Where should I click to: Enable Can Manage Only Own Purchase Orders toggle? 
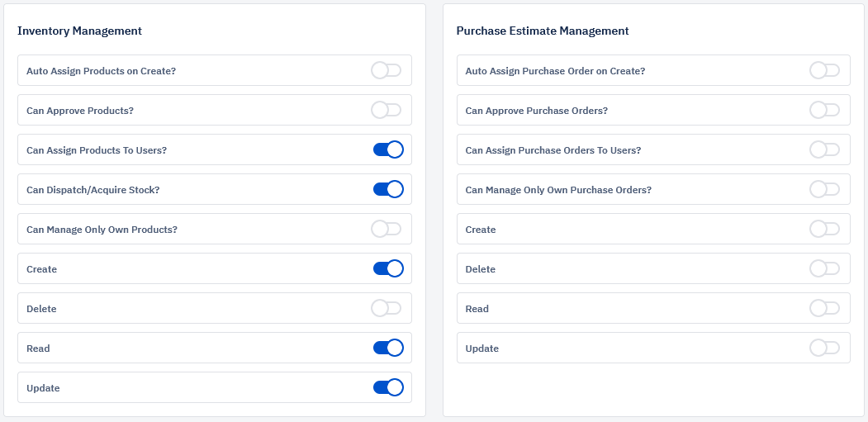[825, 189]
